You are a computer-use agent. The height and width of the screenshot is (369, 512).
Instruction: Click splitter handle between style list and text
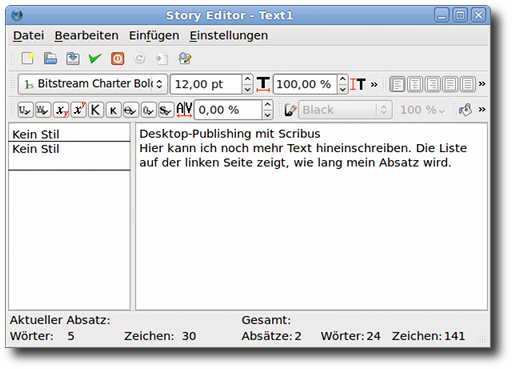coord(133,217)
